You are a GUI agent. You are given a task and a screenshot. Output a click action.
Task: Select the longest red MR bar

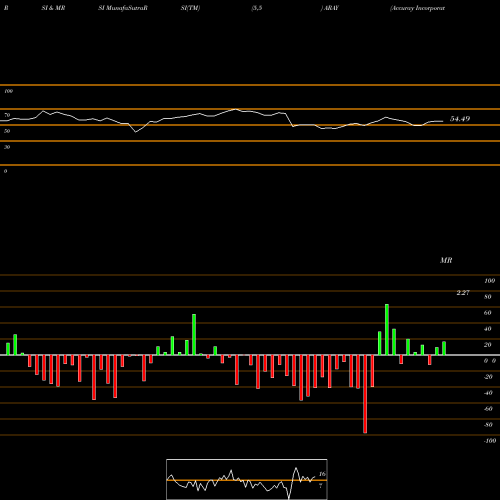point(365,394)
